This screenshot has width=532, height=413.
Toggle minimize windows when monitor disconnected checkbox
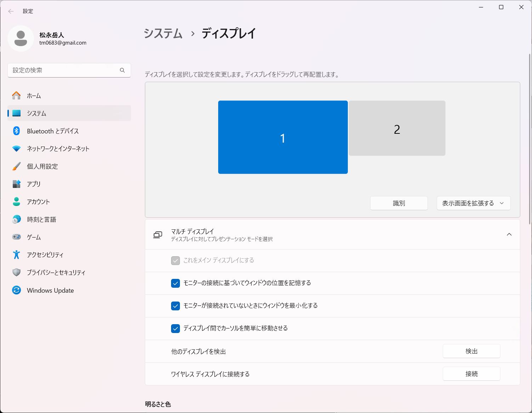175,306
